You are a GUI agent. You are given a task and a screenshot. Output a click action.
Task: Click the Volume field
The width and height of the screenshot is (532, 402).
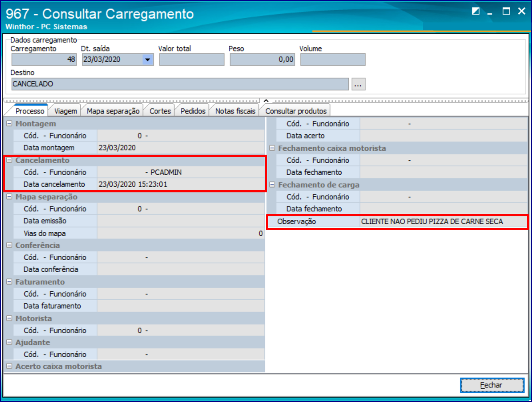click(x=333, y=60)
